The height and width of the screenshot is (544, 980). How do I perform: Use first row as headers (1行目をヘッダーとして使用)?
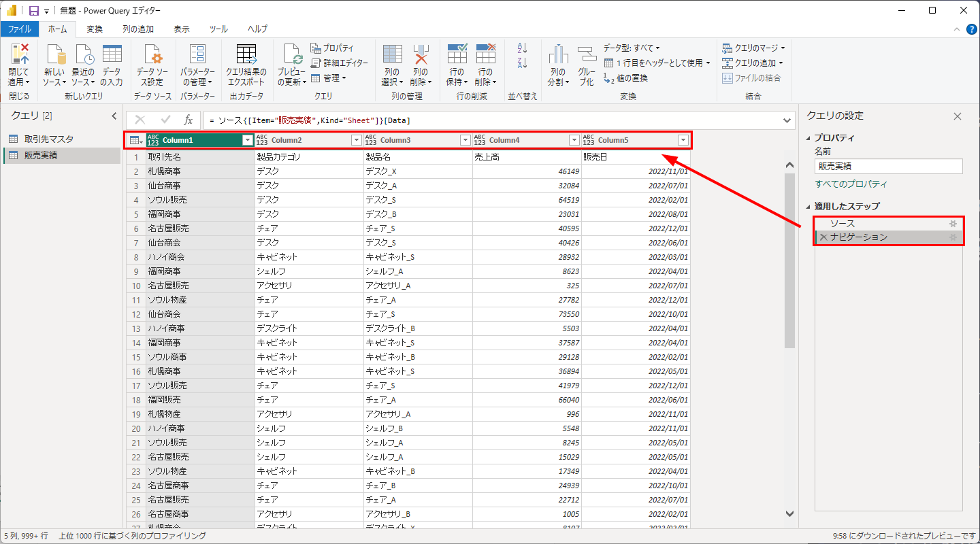(657, 63)
